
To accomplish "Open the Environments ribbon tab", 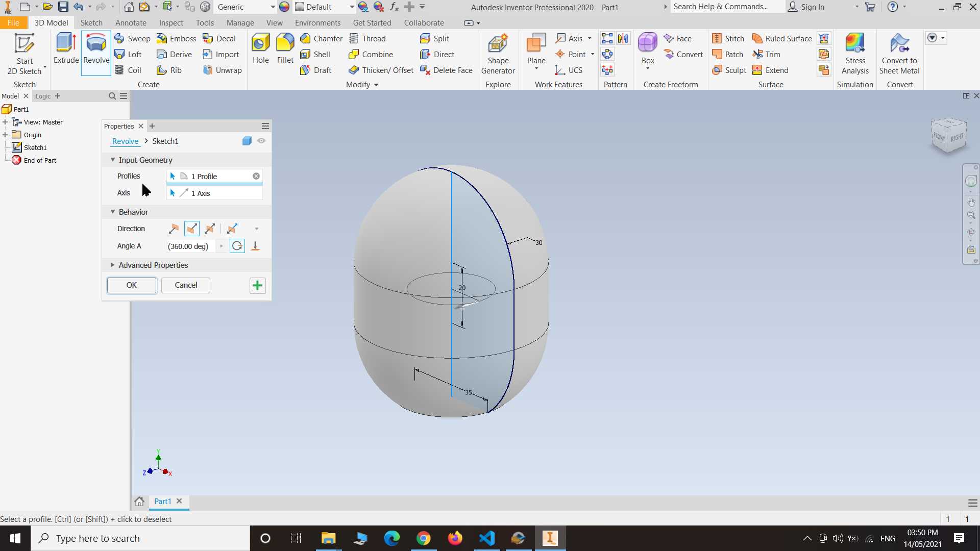I will point(317,23).
